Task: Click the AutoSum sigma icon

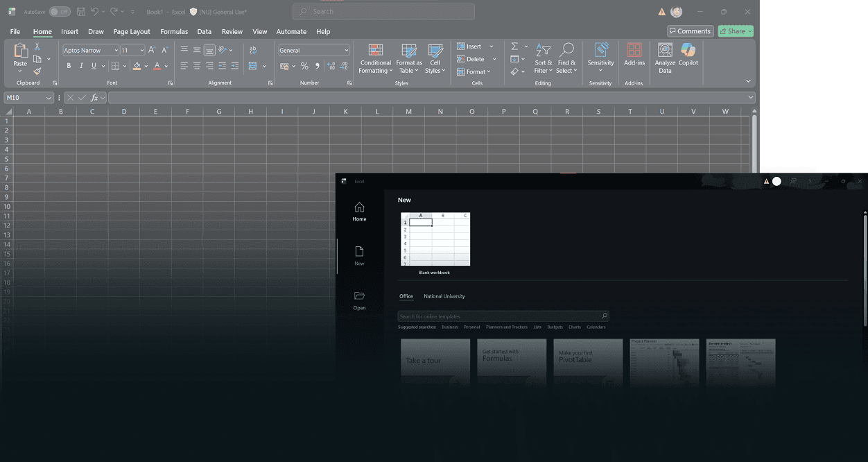Action: [514, 46]
